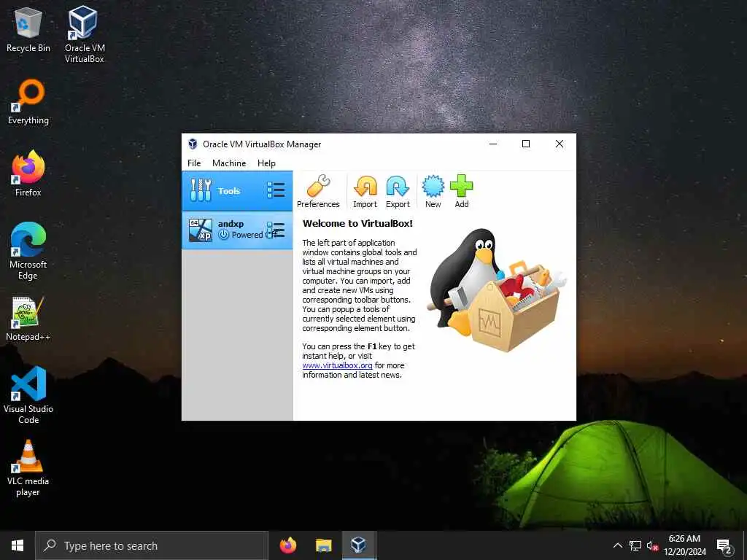
Task: Create a New virtual machine
Action: (x=433, y=192)
